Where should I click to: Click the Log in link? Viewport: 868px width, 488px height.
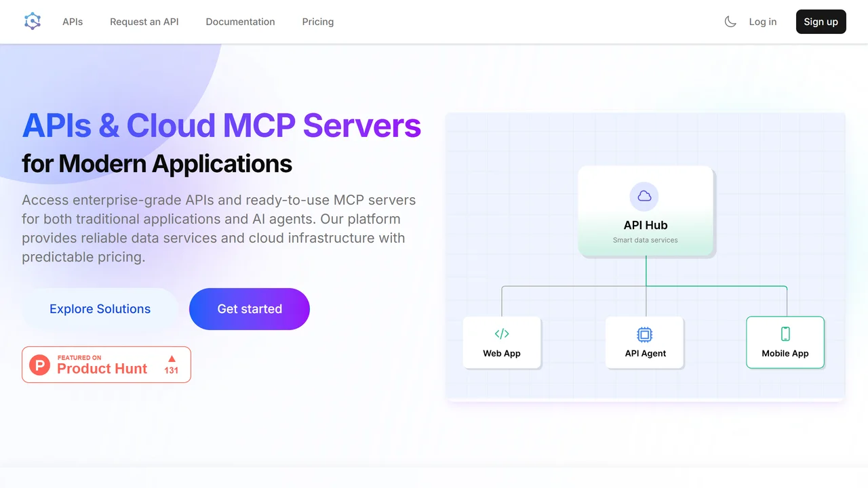click(x=763, y=22)
